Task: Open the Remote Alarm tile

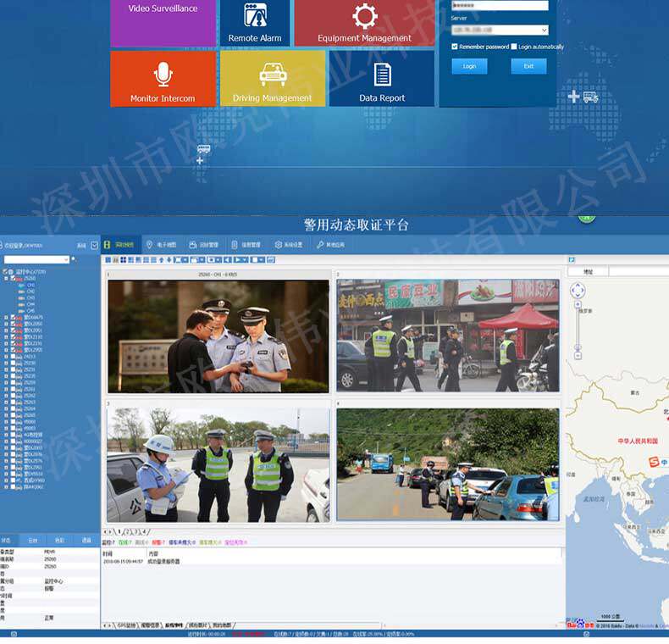Action: click(x=255, y=23)
